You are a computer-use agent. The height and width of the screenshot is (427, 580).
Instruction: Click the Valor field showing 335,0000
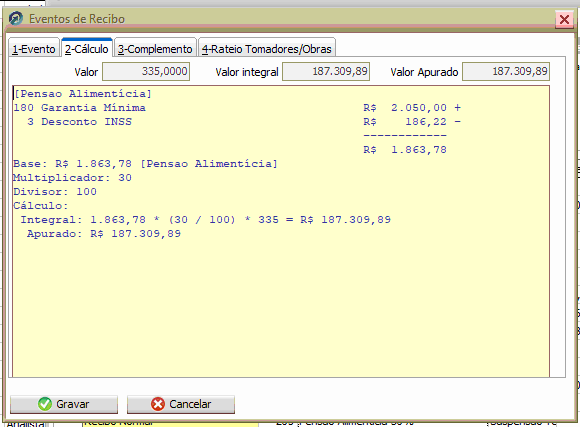[x=146, y=71]
